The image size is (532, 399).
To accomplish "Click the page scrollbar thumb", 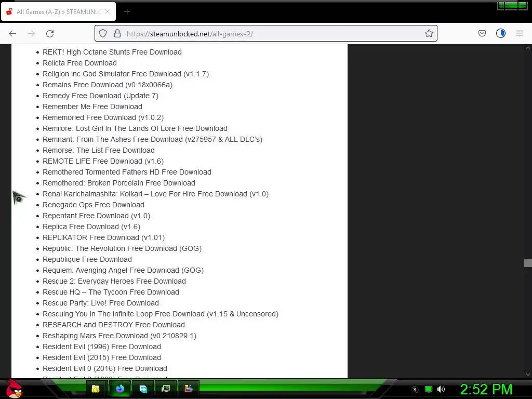I will tap(528, 263).
